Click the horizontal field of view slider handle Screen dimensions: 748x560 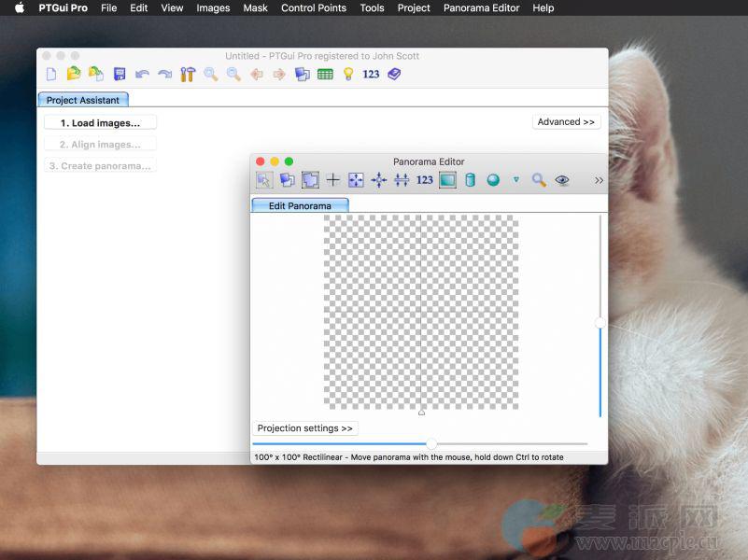click(x=431, y=444)
